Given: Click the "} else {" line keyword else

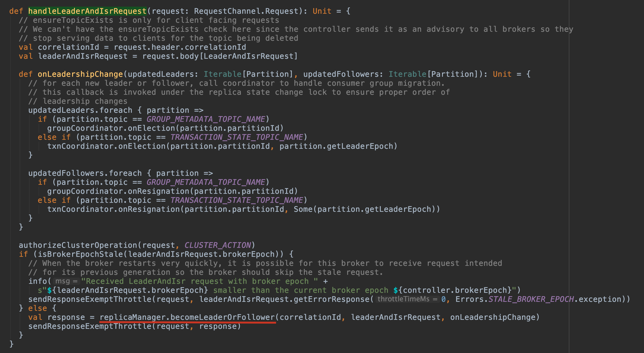Looking at the screenshot, I should [x=37, y=308].
